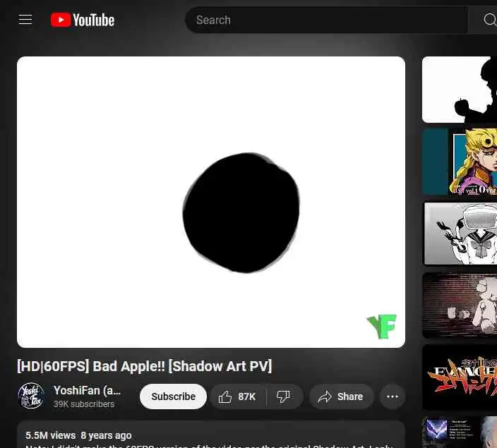Image resolution: width=497 pixels, height=448 pixels.
Task: Open the three-dot more actions menu
Action: [x=393, y=396]
